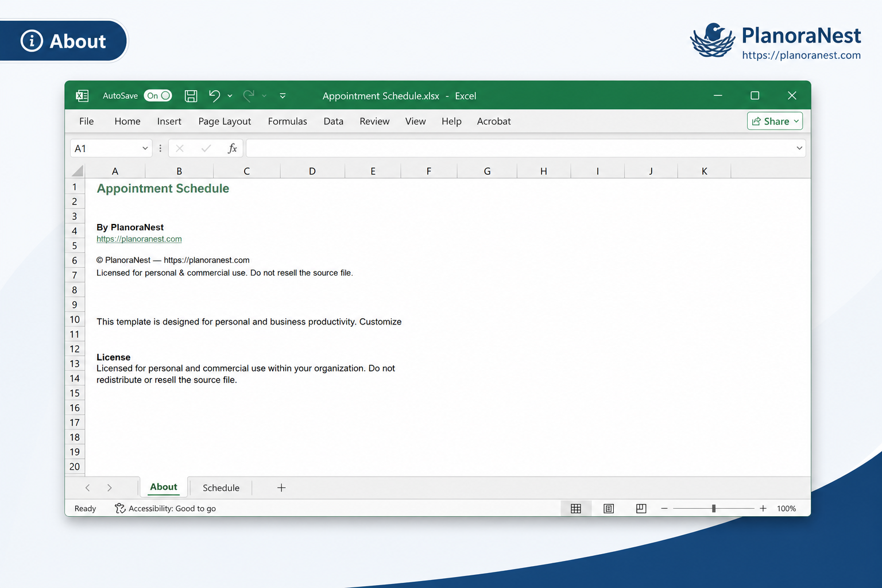This screenshot has width=882, height=588.
Task: Click the bold 'License' heading
Action: 114,357
